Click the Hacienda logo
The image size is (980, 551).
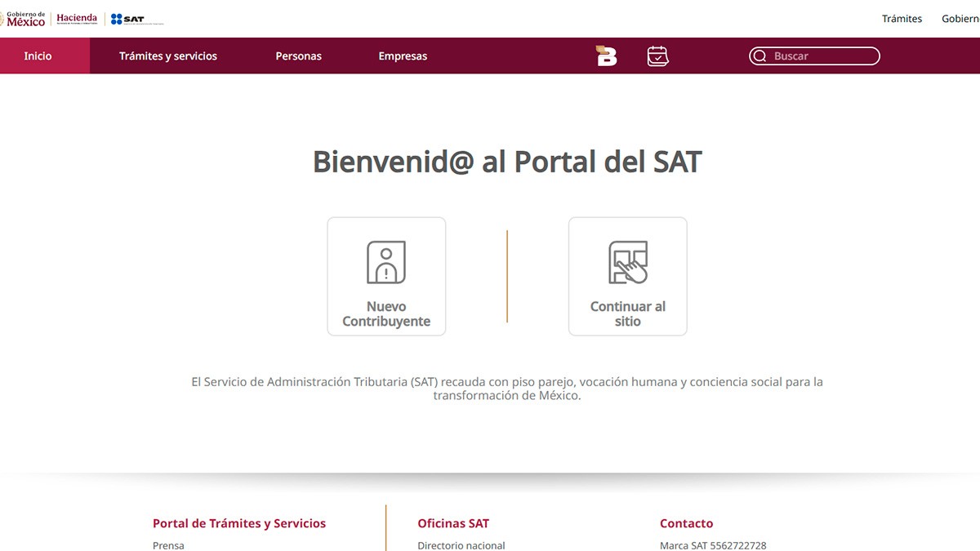77,17
